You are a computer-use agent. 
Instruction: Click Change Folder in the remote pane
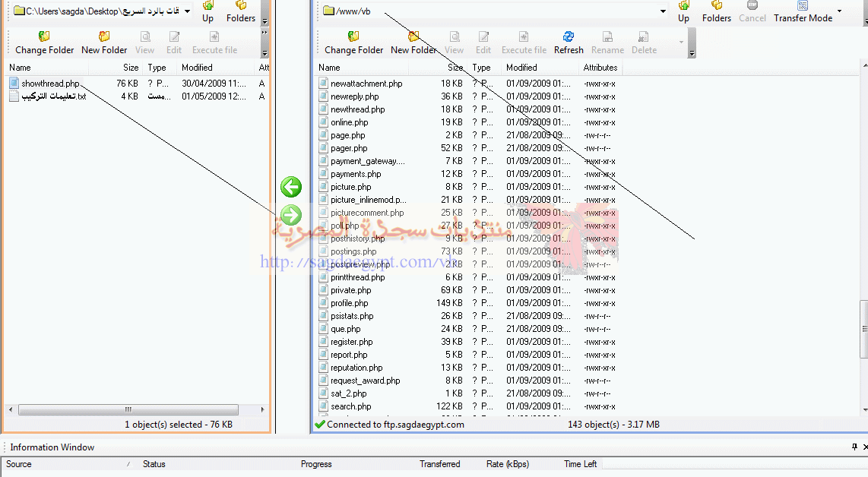[353, 43]
